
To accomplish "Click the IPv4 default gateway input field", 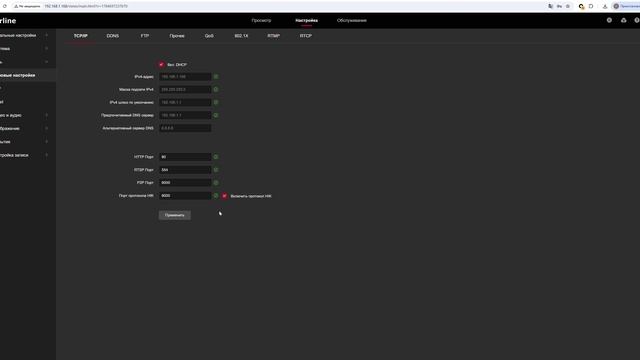I will 185,102.
